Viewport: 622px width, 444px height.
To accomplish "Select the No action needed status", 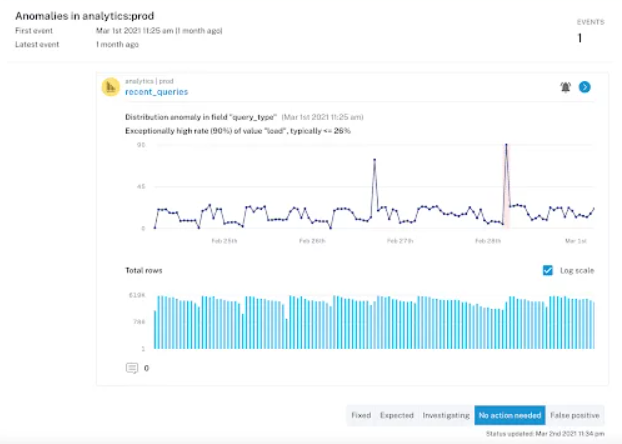I will (510, 415).
